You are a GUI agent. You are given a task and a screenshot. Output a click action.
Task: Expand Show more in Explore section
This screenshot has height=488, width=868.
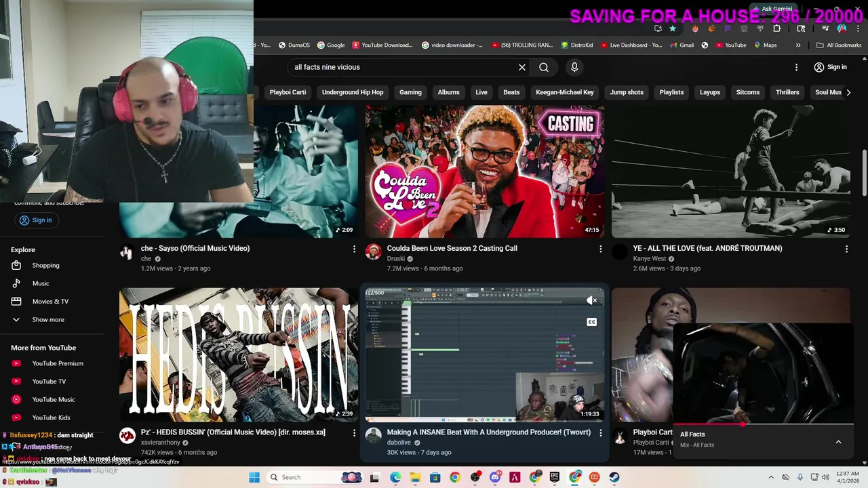(48, 319)
